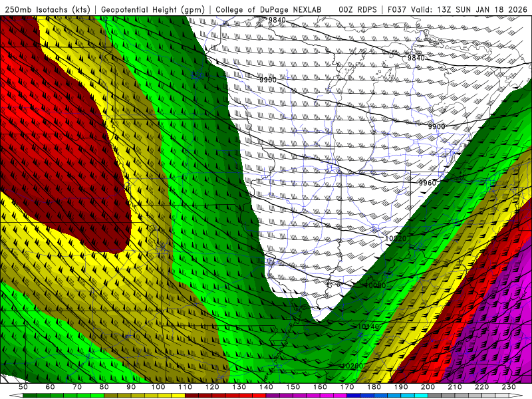This screenshot has width=532, height=399.
Task: Click the 10080 height contour label
Action: (x=375, y=286)
